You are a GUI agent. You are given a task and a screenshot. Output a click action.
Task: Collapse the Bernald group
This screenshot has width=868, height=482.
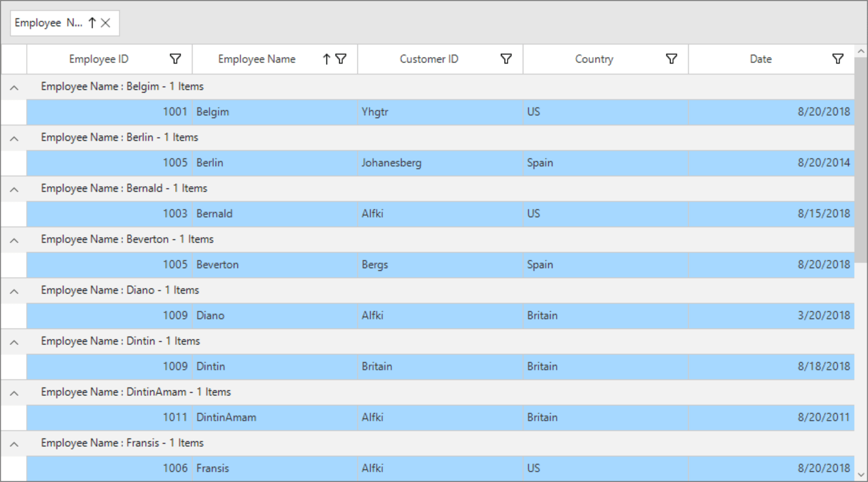(x=13, y=189)
